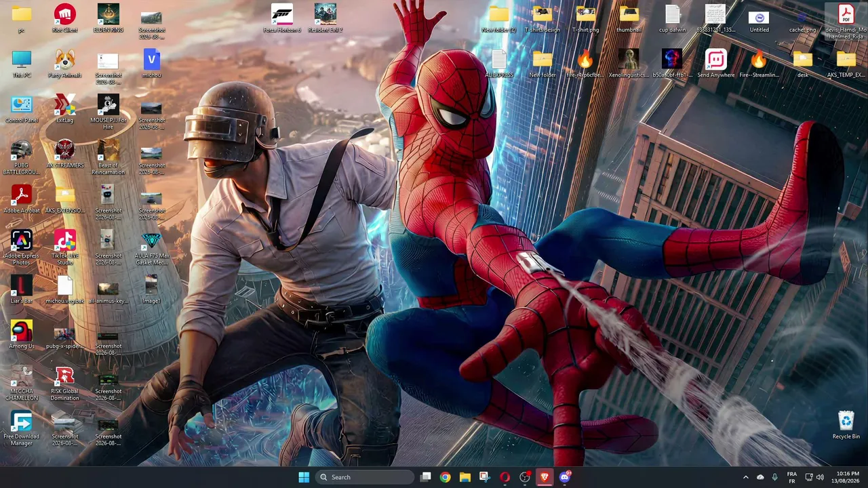Viewport: 868px width, 488px height.
Task: Select the Free Download Manager shortcut
Action: tap(22, 429)
